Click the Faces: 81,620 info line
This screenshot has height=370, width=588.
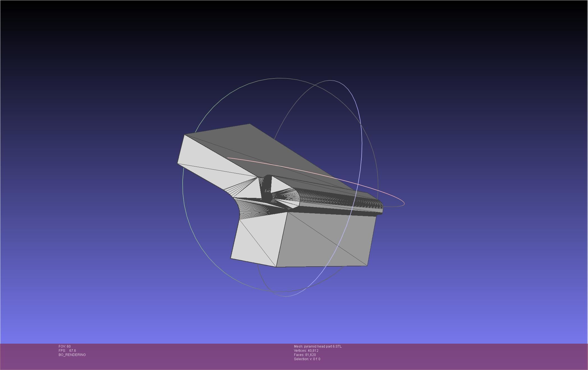click(305, 355)
